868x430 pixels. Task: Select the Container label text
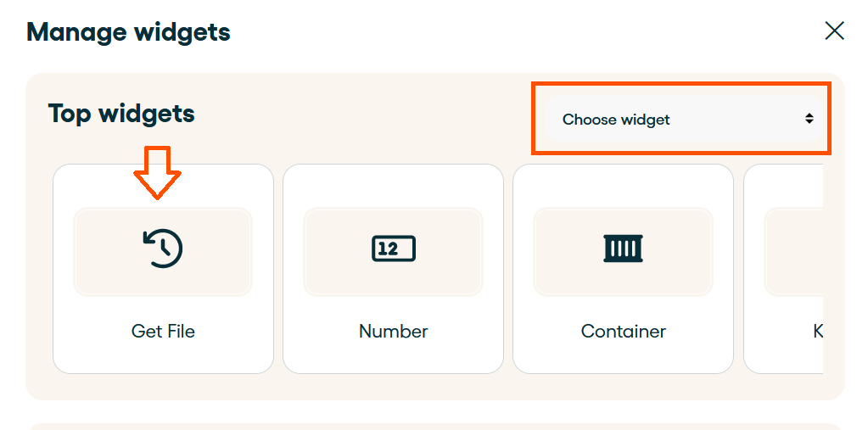[x=624, y=331]
